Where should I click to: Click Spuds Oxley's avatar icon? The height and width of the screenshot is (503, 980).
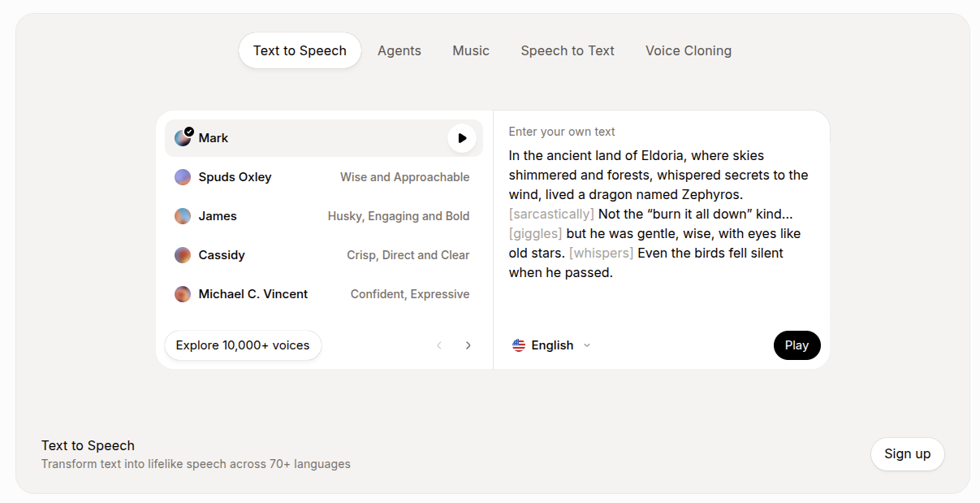183,177
